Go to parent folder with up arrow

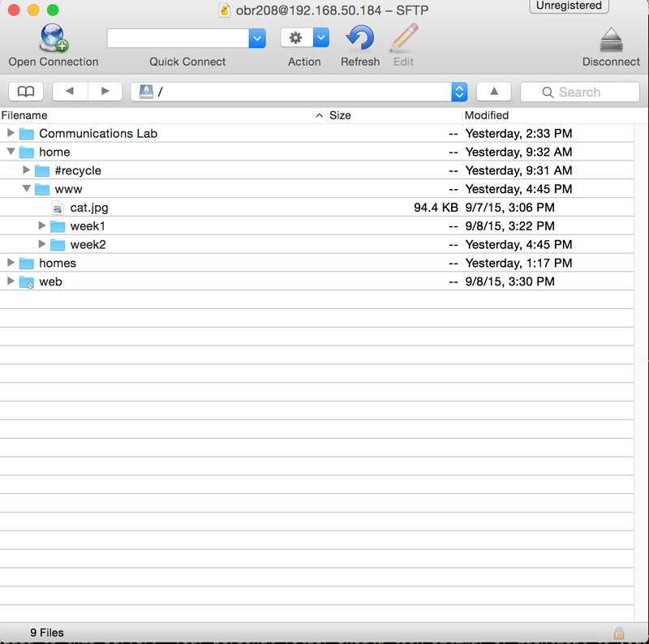494,92
